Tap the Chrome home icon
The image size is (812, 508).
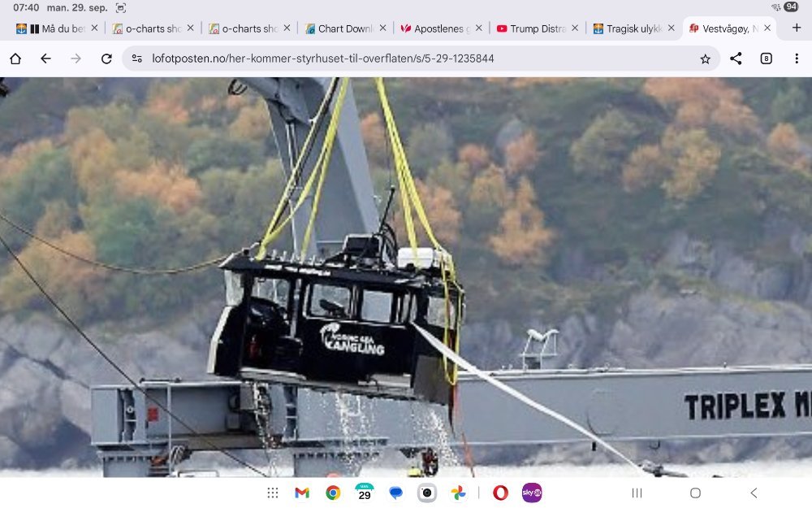tap(15, 59)
